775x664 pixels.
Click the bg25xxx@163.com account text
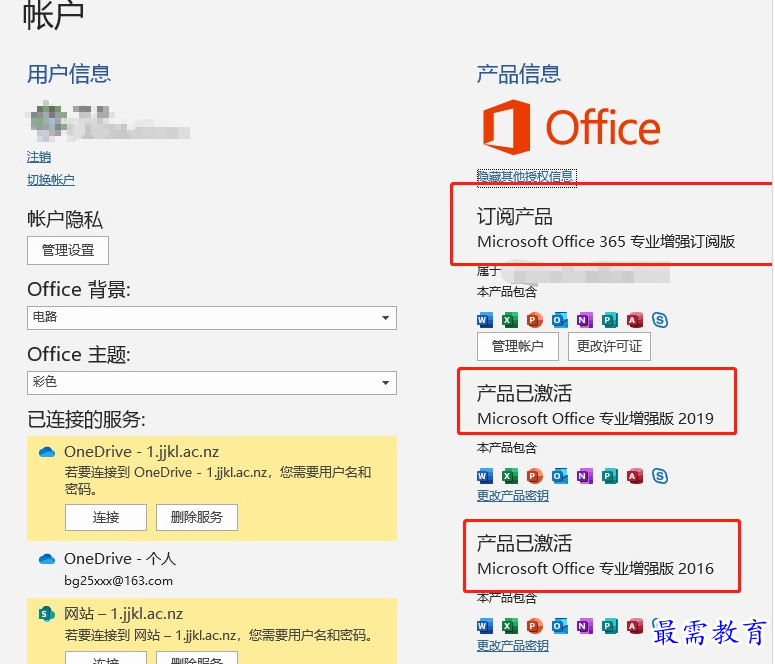(x=119, y=581)
